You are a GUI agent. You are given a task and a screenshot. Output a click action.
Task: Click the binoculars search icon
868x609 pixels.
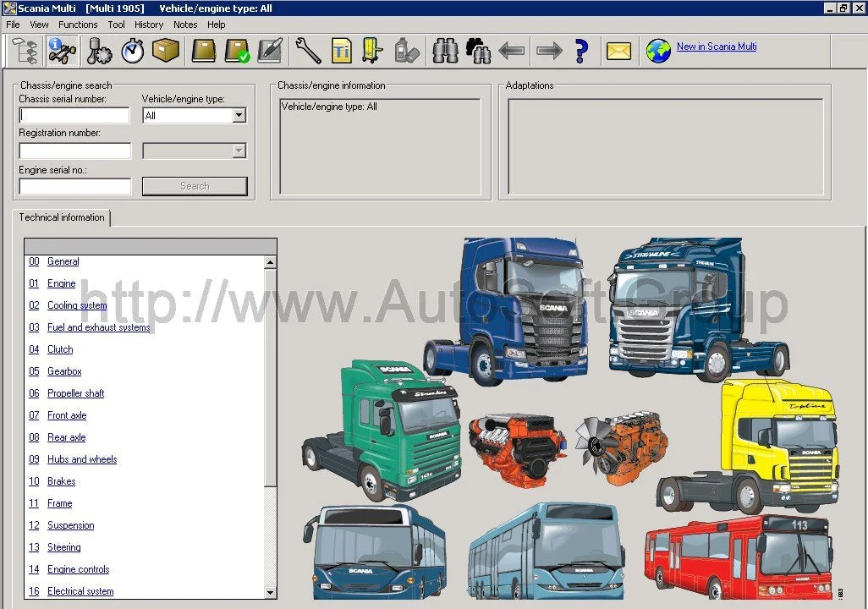point(445,51)
